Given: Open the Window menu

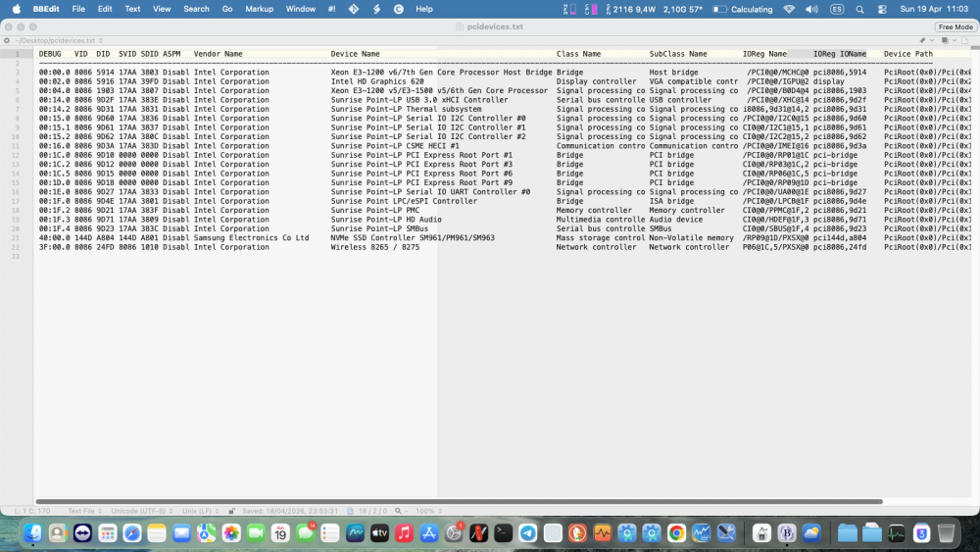Looking at the screenshot, I should [x=301, y=9].
